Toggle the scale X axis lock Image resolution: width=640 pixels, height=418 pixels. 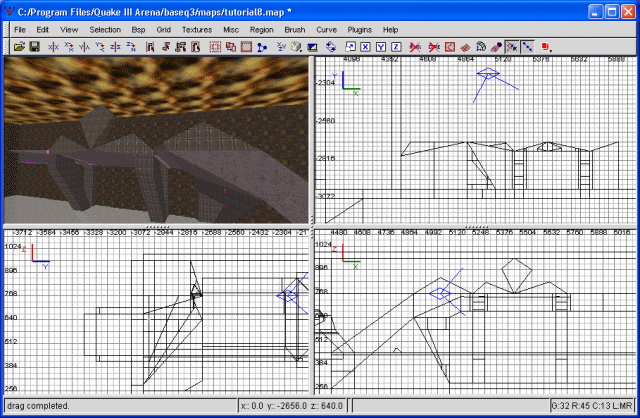(365, 47)
